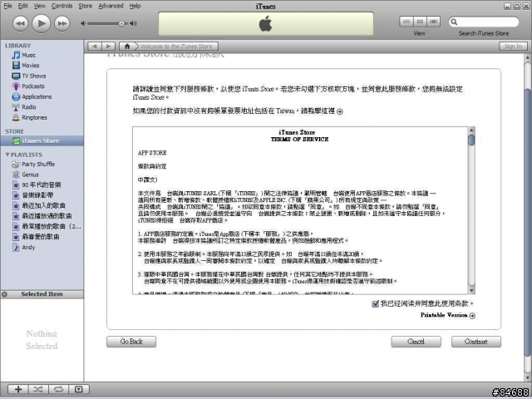Screen dimensions: 532x399
Task: Click the main page scroll down arrow
Action: [528, 377]
